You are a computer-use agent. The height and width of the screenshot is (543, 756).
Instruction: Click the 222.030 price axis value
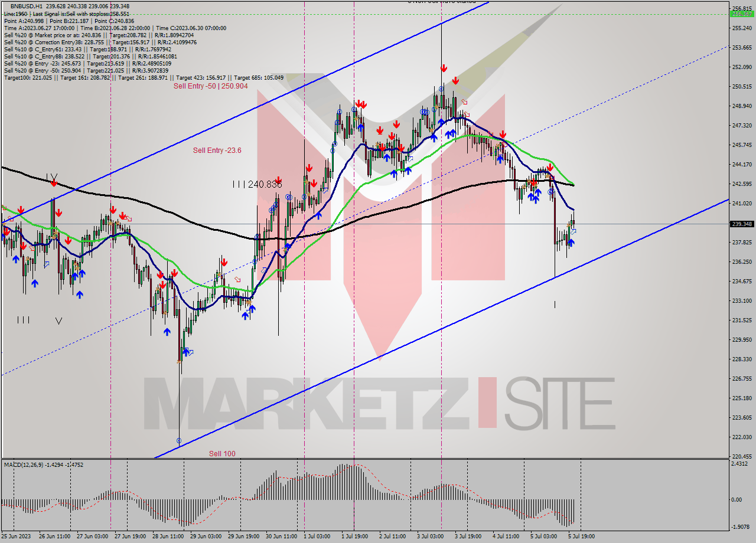(x=742, y=437)
